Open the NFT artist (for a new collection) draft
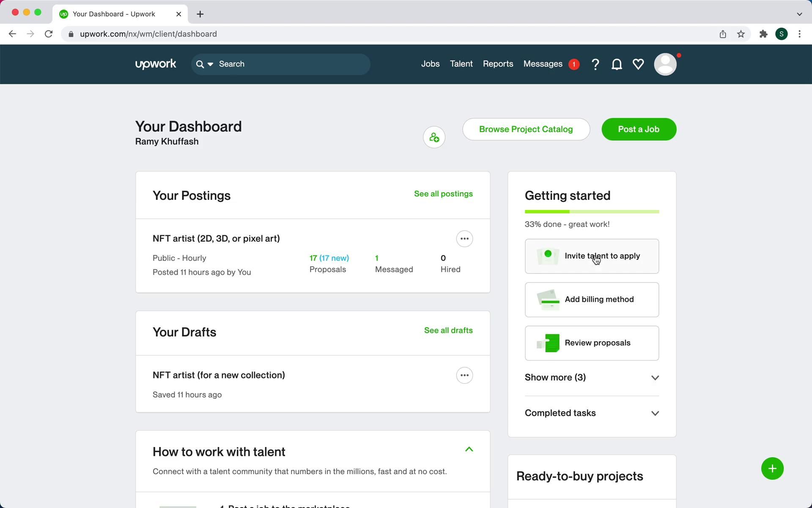812x508 pixels. 219,375
